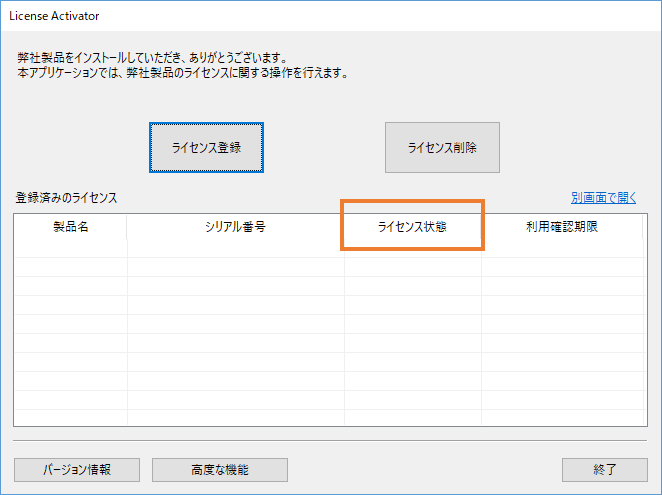The image size is (662, 495).
Task: Select the 製品名 column header
Action: (x=71, y=227)
